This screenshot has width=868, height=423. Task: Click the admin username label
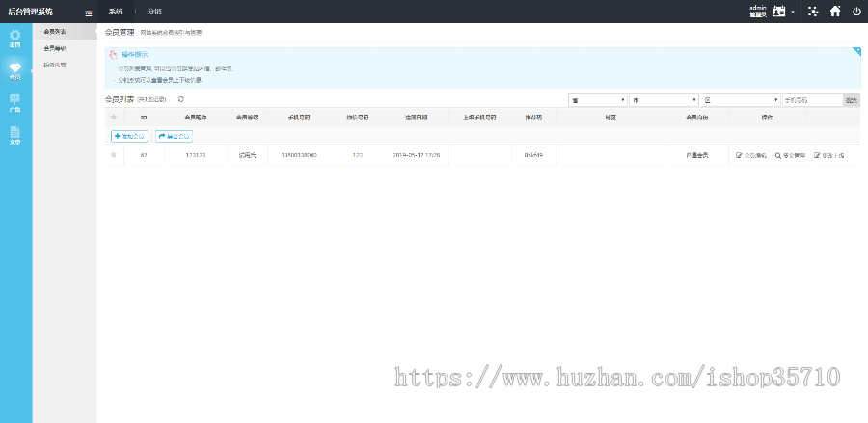click(757, 8)
